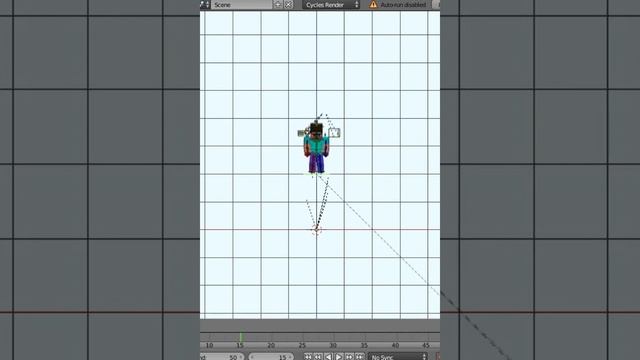Open the No Sync playback dropdown

tap(398, 357)
